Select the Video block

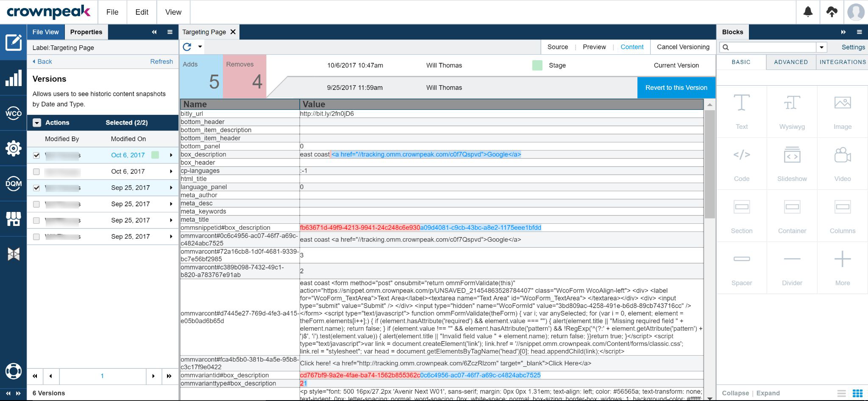[x=843, y=164]
